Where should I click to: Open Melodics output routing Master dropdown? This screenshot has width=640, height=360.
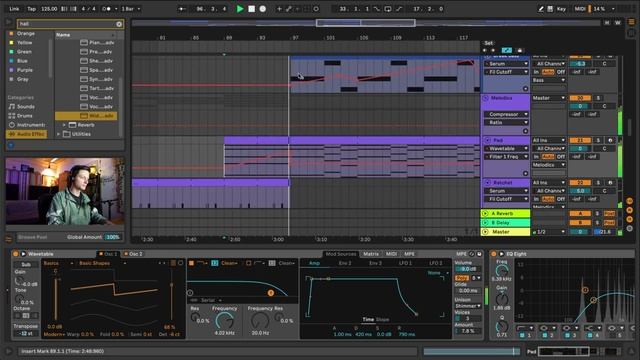pos(549,98)
